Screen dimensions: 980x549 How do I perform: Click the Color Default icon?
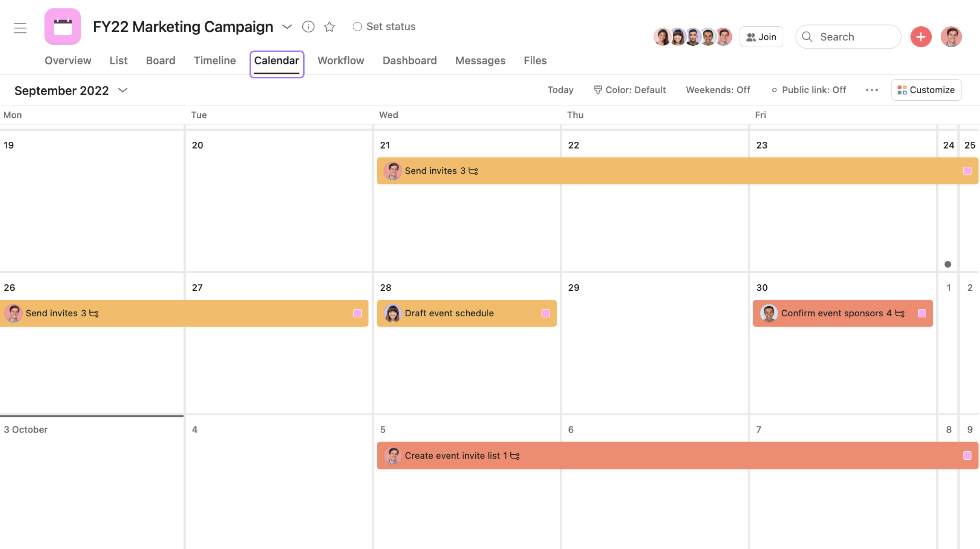[x=596, y=89]
